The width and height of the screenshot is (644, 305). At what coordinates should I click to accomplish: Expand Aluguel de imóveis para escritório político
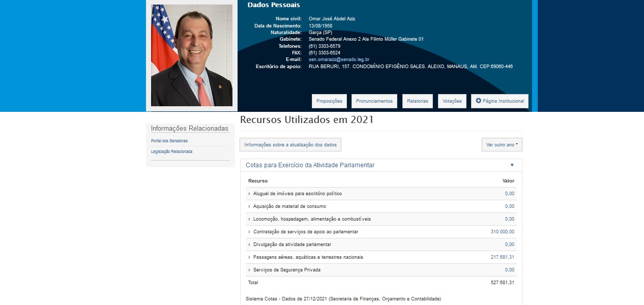coord(297,194)
